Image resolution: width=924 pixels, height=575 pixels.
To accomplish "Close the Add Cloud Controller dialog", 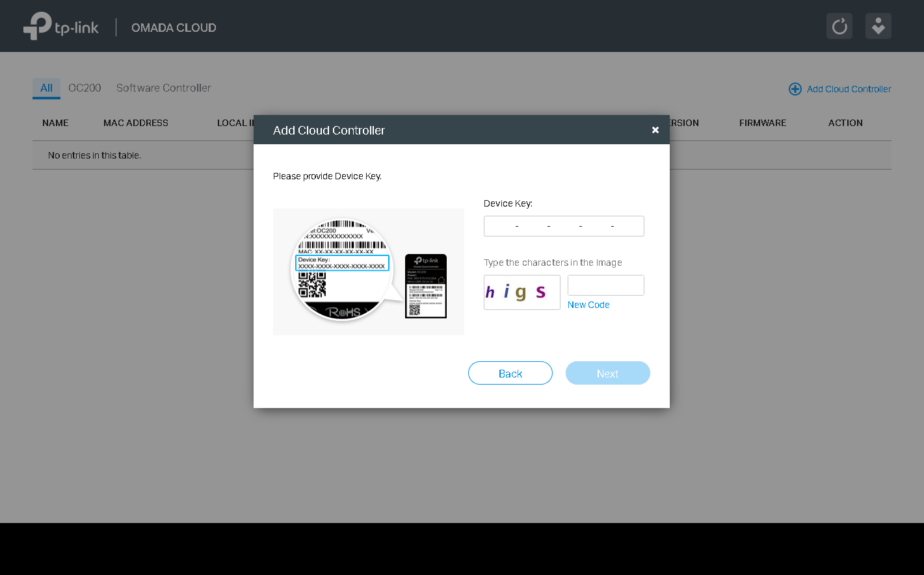I will 655,130.
